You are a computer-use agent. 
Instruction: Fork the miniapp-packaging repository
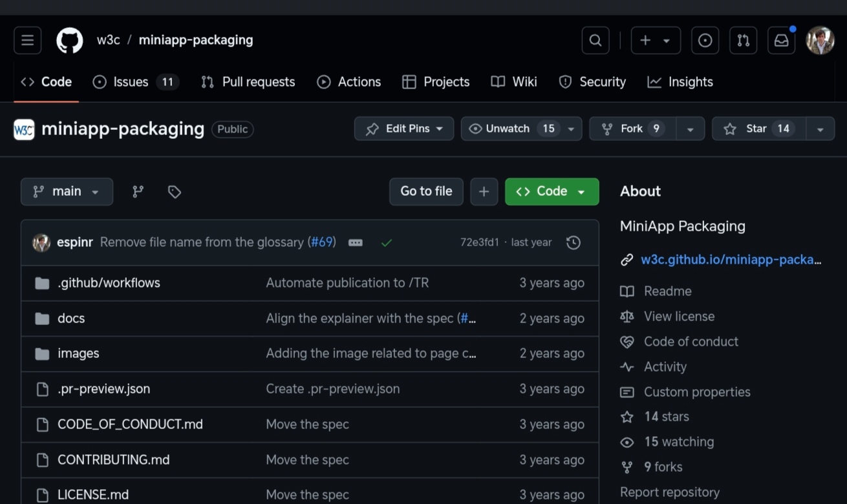point(632,129)
